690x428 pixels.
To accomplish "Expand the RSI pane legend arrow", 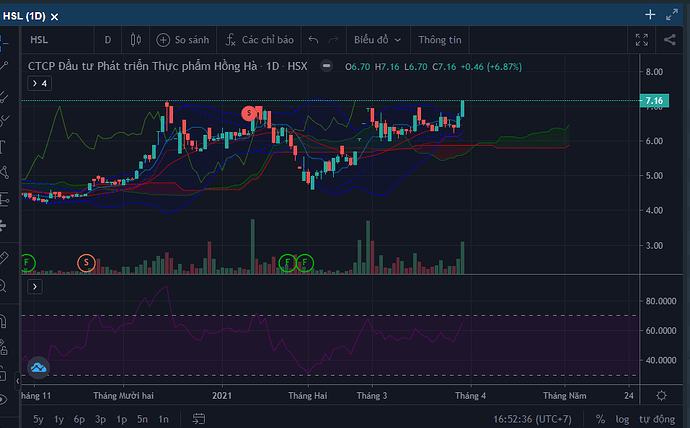I will click(35, 286).
